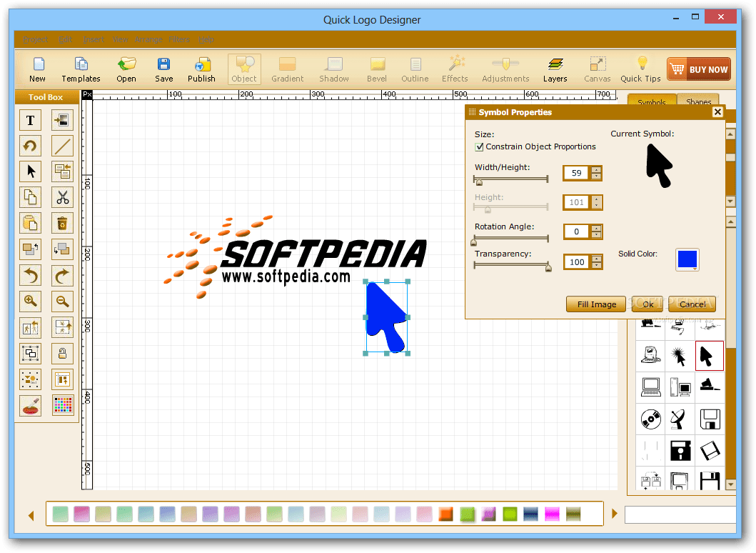Open the Arrange menu
Screen dimensions: 756x553
click(x=148, y=39)
